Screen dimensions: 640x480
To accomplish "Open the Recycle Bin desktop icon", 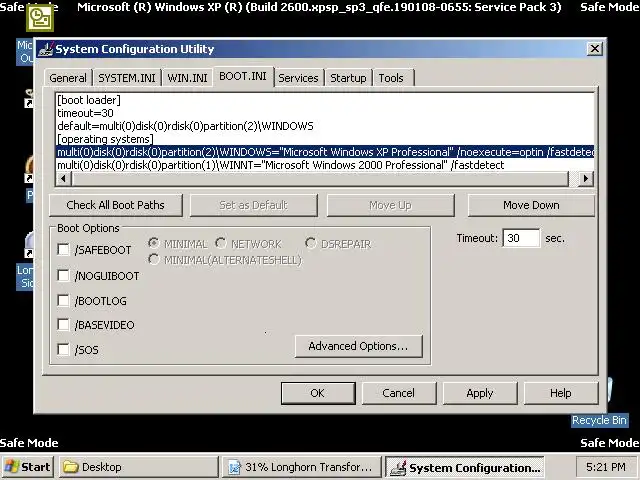I will 599,420.
